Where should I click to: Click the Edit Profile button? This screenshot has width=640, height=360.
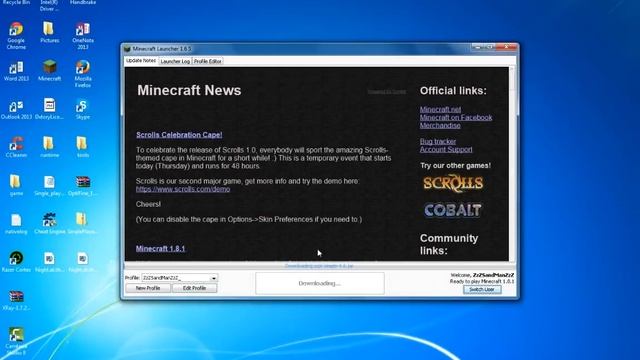(x=194, y=288)
